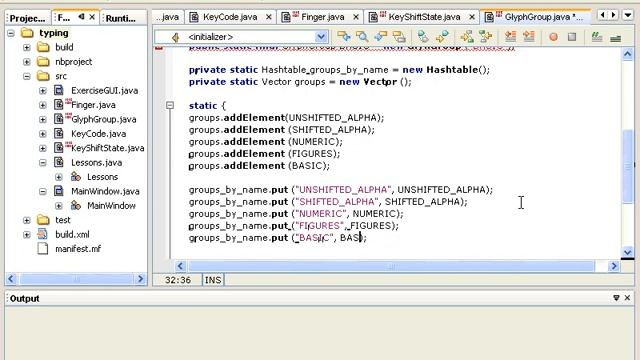Click the manifest.mf file icon
Screen dimensions: 640x360
click(42, 248)
